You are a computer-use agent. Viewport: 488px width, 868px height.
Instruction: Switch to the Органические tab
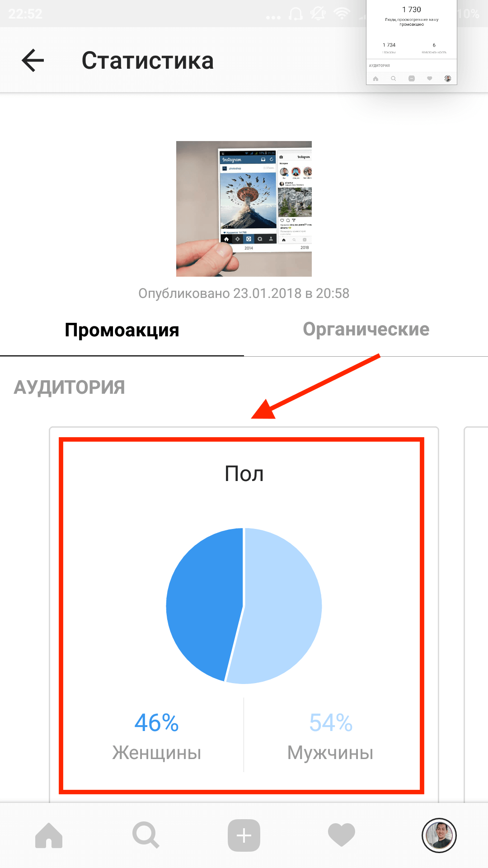366,330
